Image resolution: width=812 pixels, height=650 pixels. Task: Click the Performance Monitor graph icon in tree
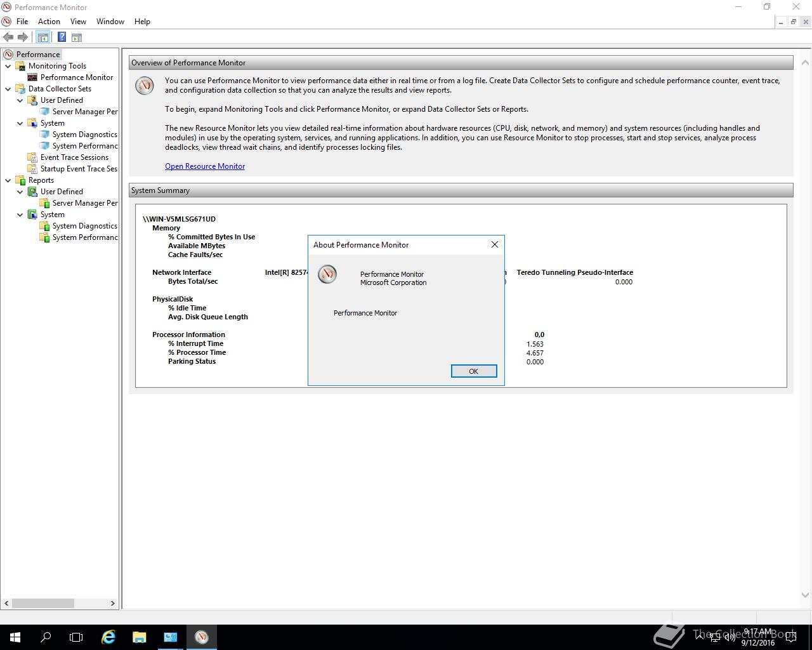coord(32,77)
